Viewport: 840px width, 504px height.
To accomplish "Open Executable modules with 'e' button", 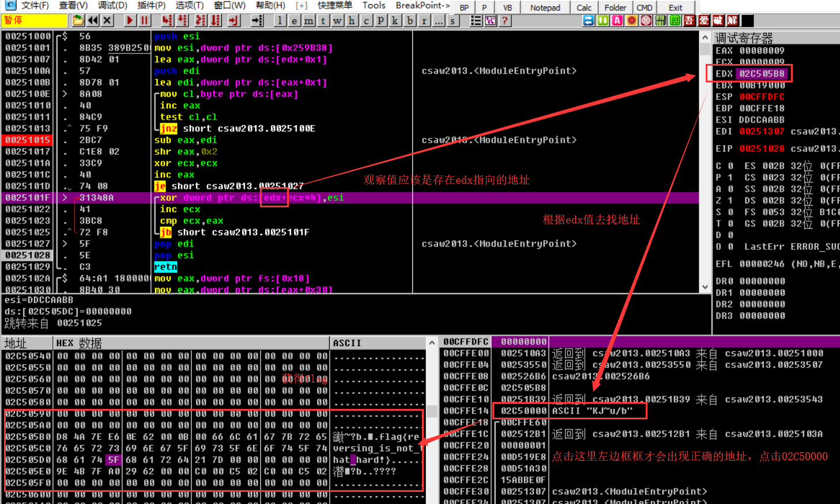I will (x=294, y=21).
